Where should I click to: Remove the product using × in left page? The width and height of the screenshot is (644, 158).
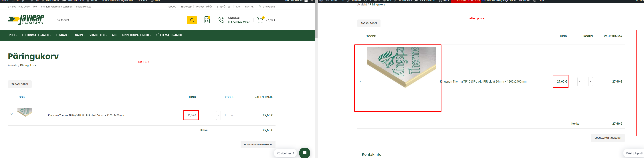[x=11, y=114]
